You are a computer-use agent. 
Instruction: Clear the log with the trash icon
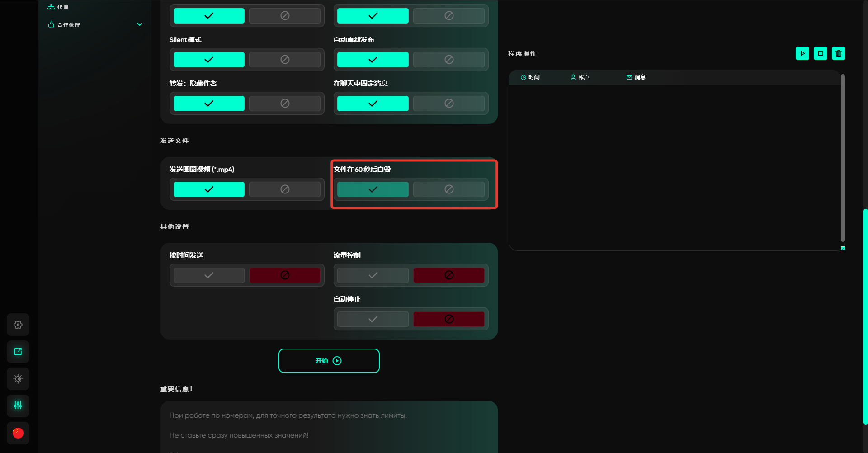838,53
